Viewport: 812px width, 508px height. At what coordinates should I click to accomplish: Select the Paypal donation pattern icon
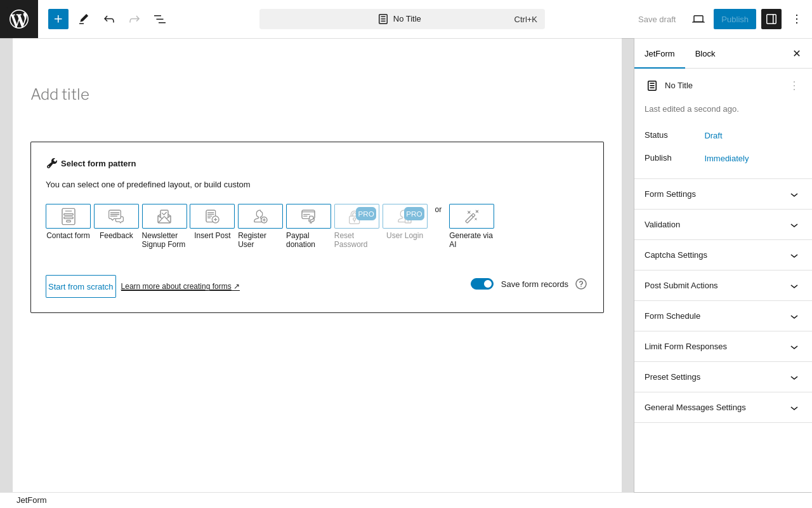(308, 217)
